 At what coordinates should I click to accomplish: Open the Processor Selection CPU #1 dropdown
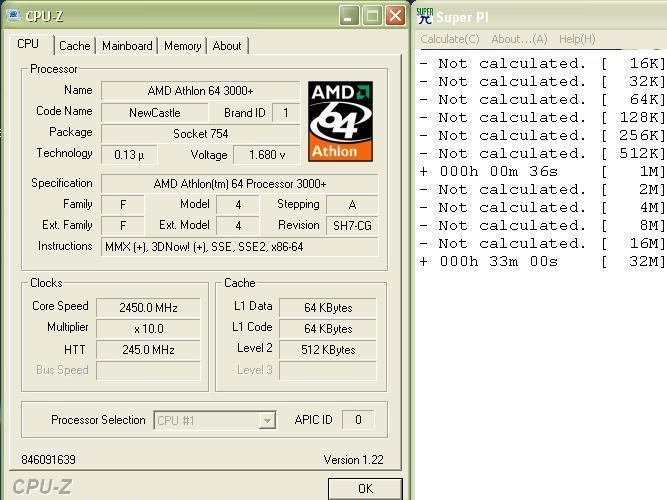pos(215,420)
